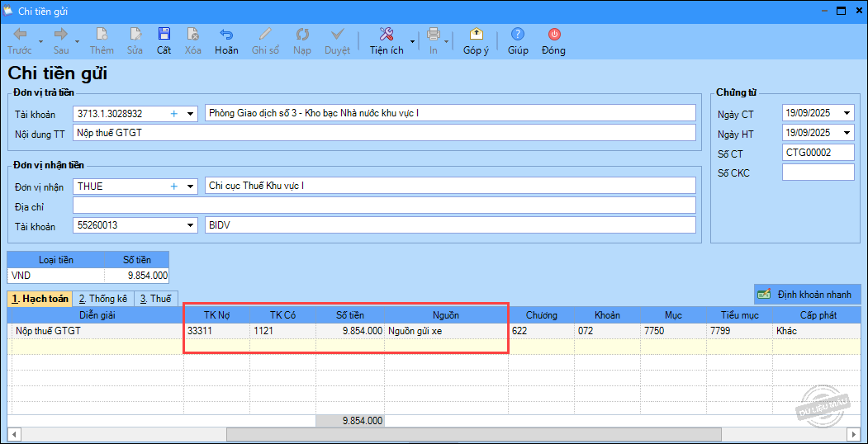Click the Nội dung TT text field
Screen dimensions: 868x444
[384, 133]
